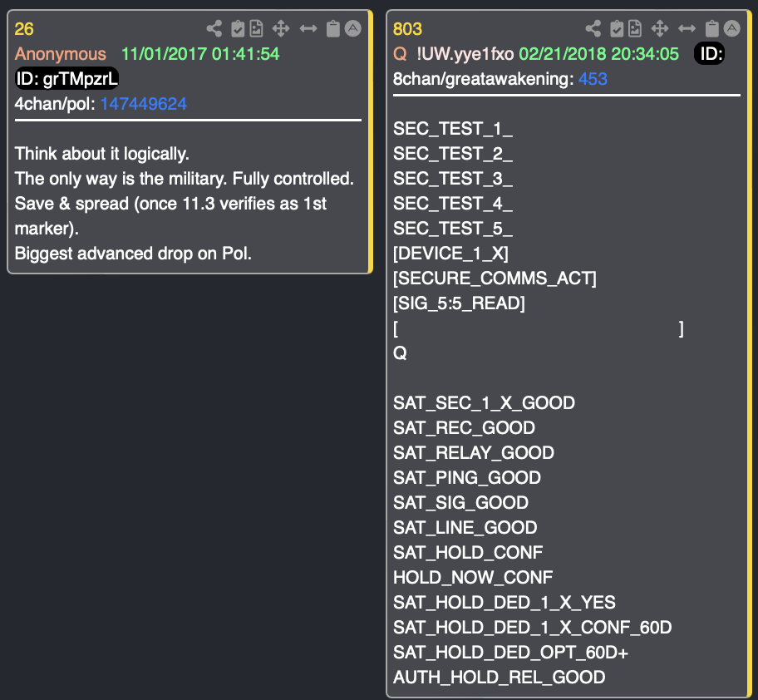Click the SAT_SIG_GOOD line
This screenshot has height=700, width=758.
click(460, 503)
